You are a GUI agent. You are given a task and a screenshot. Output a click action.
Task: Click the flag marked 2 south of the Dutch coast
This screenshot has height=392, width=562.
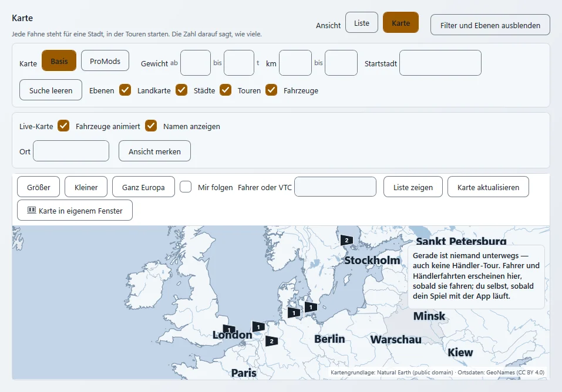pos(272,341)
